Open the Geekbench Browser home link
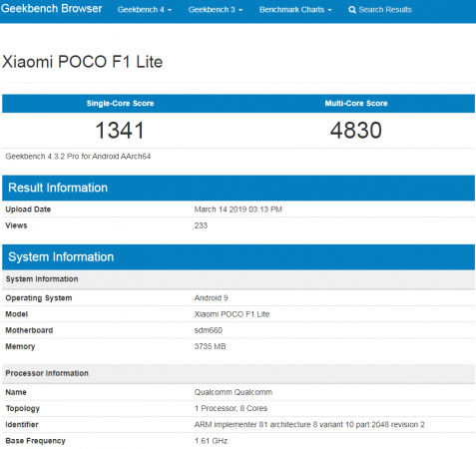The width and height of the screenshot is (476, 449). pos(52,8)
